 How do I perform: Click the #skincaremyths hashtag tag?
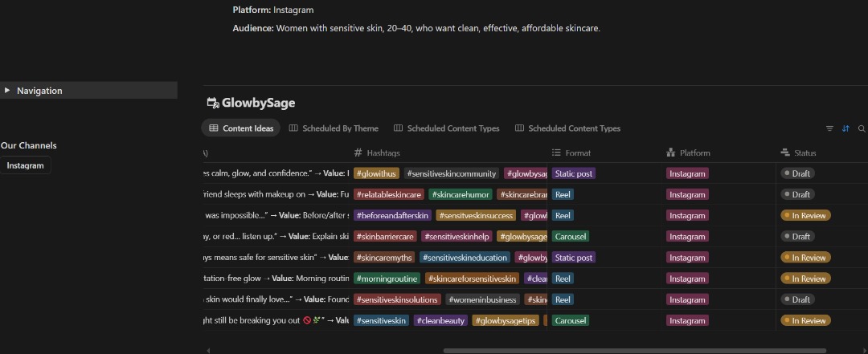383,258
